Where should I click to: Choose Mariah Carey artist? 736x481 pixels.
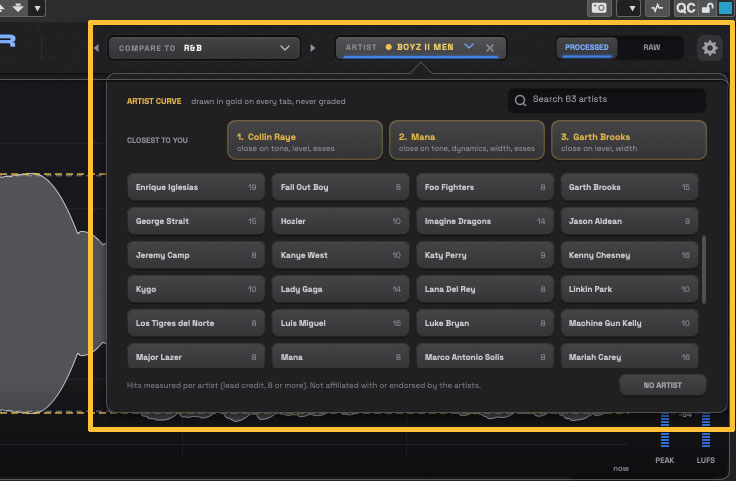629,356
